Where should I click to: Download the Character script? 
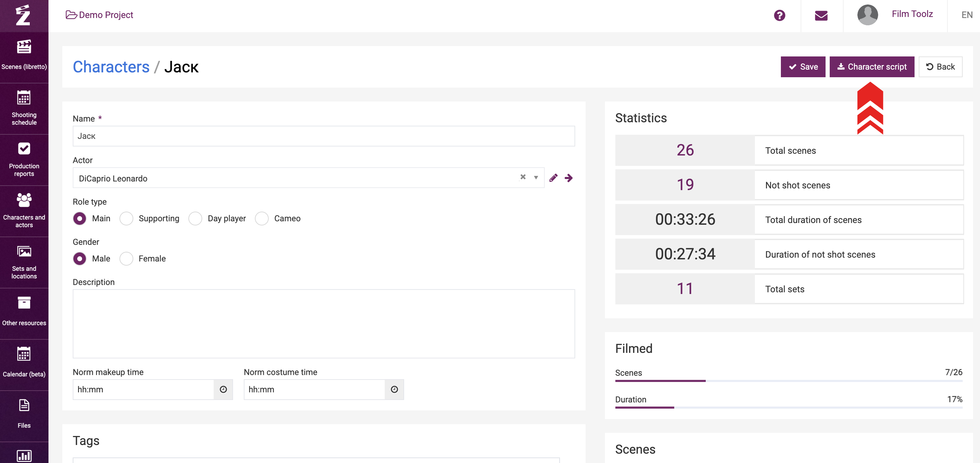[x=872, y=66]
